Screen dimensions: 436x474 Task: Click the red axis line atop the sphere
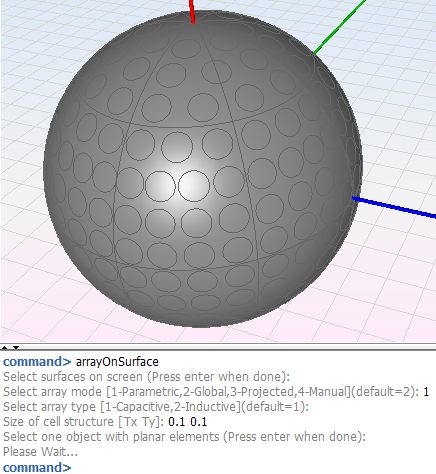tap(192, 12)
